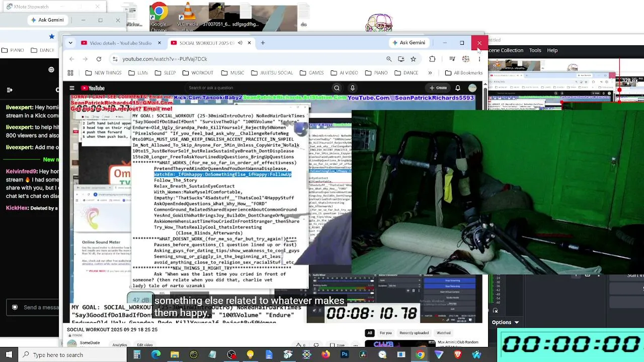Open the LLMs bookmark folder
This screenshot has width=644, height=362.
pos(138,73)
